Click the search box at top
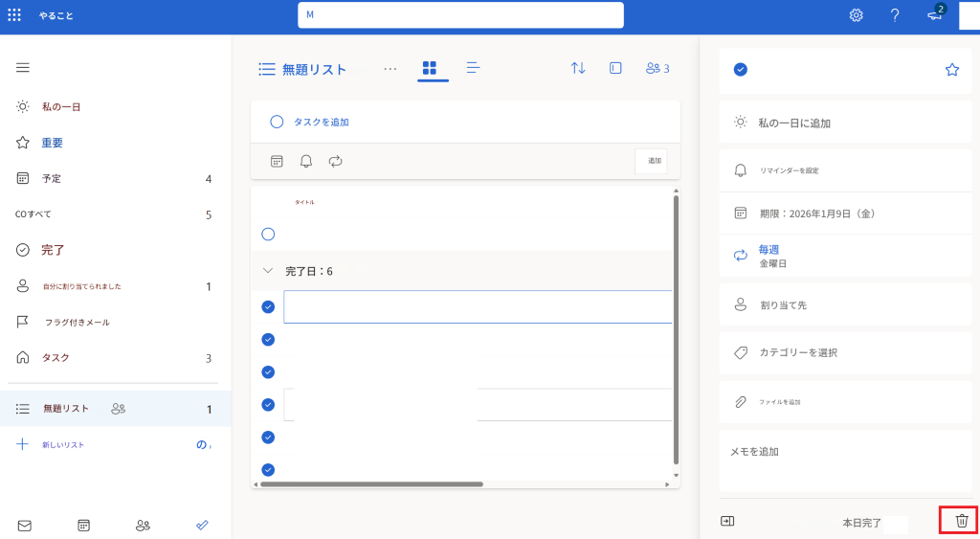The image size is (980, 539). click(x=460, y=15)
